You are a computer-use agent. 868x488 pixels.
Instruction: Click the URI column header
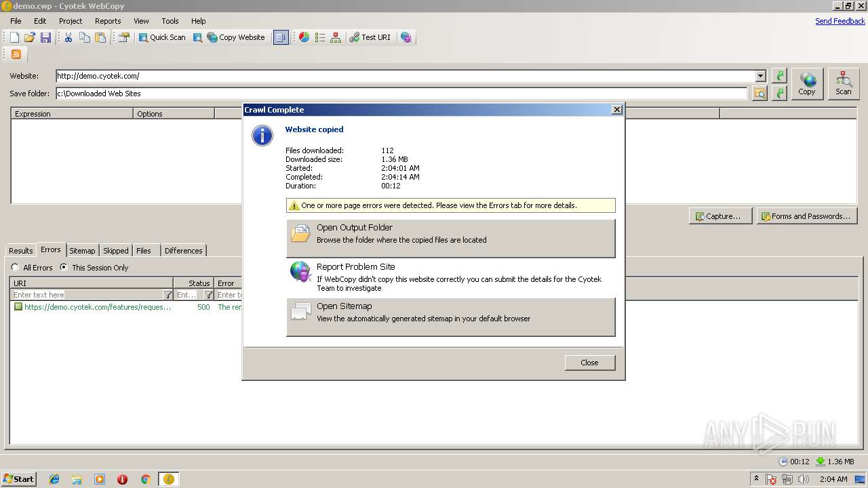click(92, 283)
